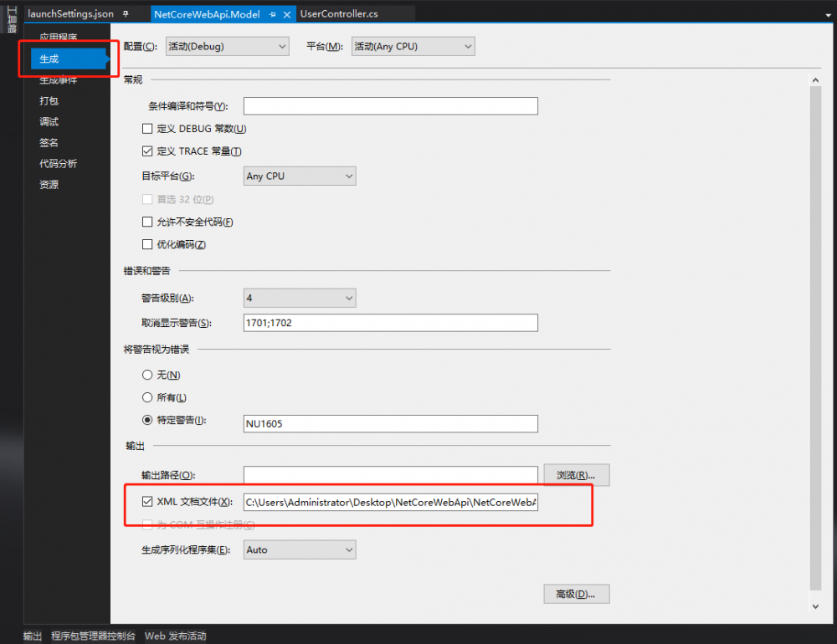Expand the 目标平台 Any CPU dropdown
Viewport: 837px width, 644px height.
[299, 176]
